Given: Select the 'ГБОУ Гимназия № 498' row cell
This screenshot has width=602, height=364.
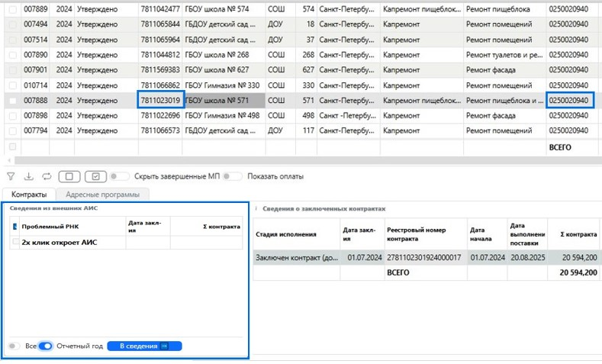Looking at the screenshot, I should click(x=222, y=115).
